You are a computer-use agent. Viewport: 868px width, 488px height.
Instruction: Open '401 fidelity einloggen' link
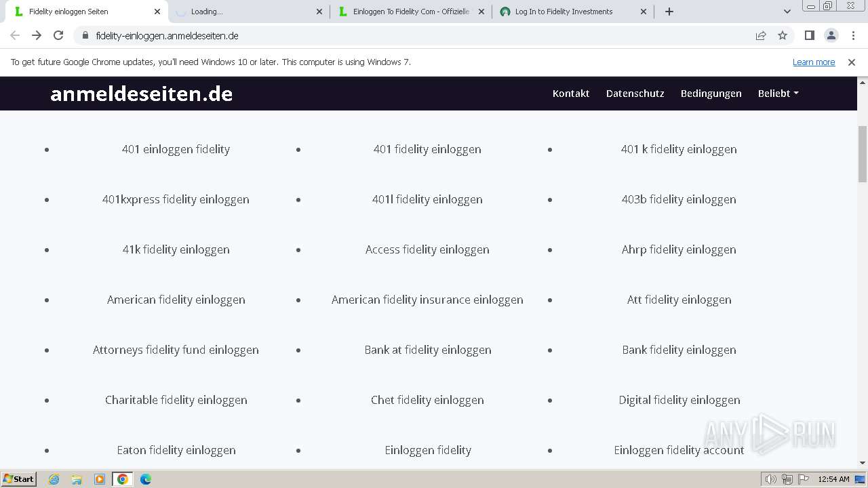[427, 149]
